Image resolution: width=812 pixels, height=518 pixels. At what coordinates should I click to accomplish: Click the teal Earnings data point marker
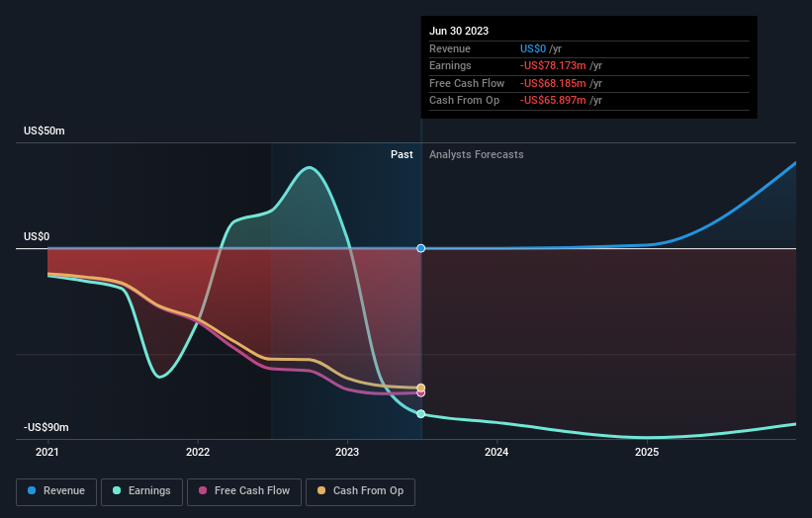(x=421, y=414)
